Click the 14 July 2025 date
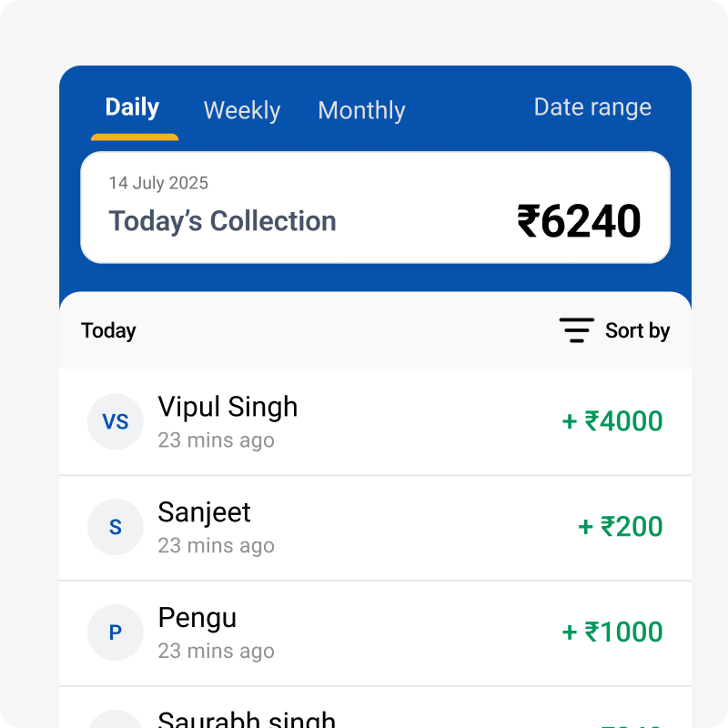 [158, 183]
